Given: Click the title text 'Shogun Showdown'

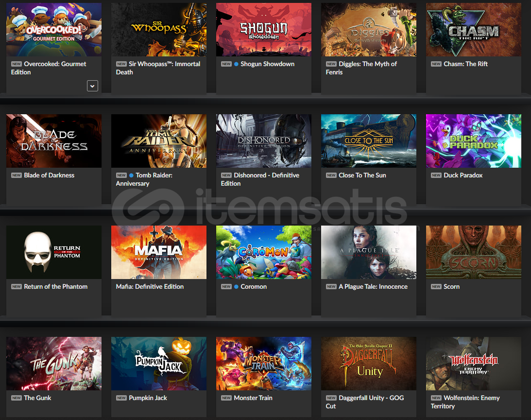Looking at the screenshot, I should click(x=268, y=64).
